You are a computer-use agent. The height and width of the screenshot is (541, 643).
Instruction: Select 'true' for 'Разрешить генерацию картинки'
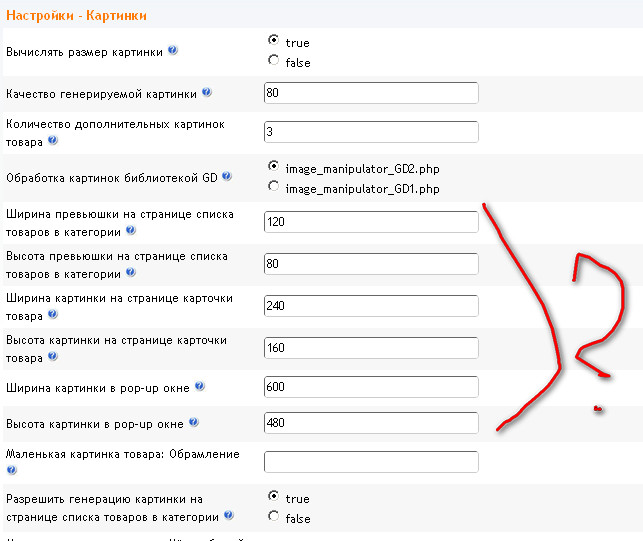click(274, 497)
